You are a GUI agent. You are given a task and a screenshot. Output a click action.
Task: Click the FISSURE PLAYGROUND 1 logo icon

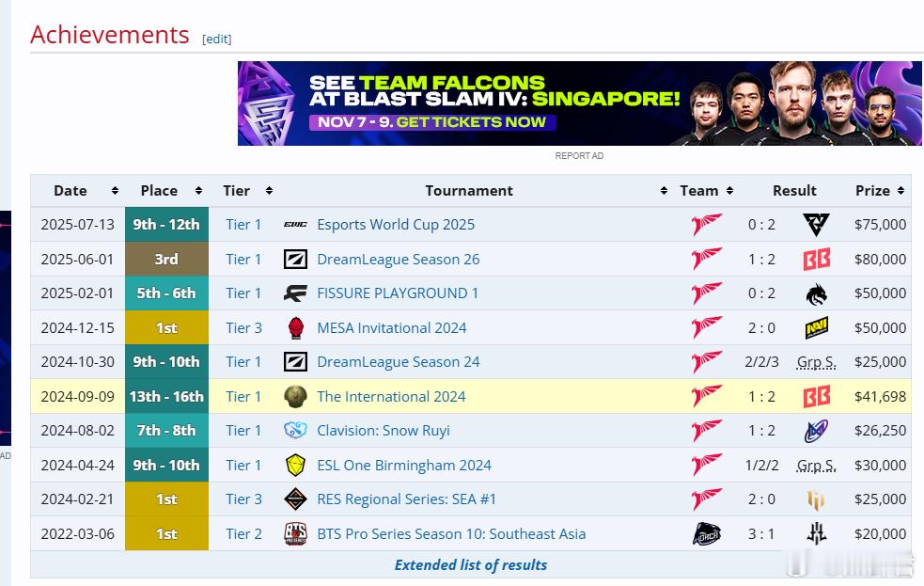click(x=295, y=293)
